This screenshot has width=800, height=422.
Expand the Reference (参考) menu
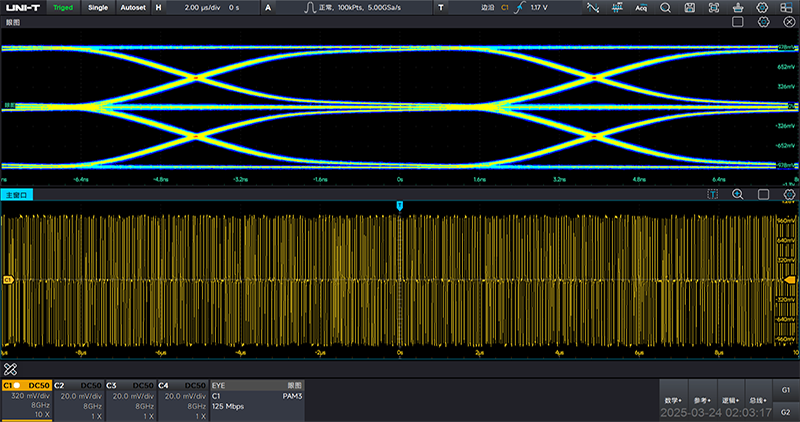[704, 398]
